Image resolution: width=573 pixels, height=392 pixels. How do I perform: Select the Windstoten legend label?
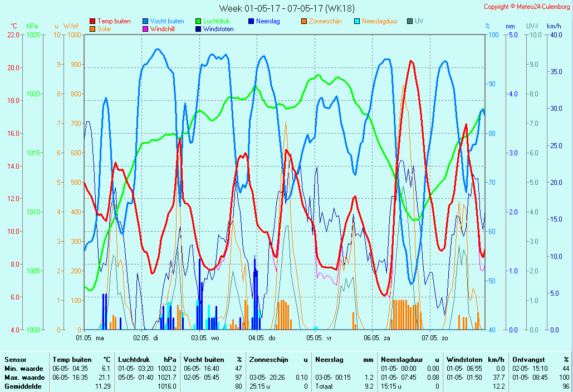tap(218, 29)
